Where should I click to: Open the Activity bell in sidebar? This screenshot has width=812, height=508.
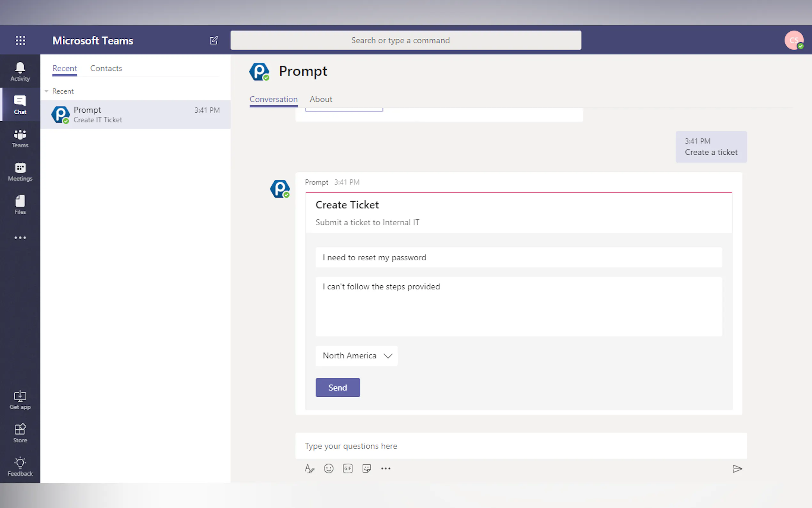(x=20, y=71)
